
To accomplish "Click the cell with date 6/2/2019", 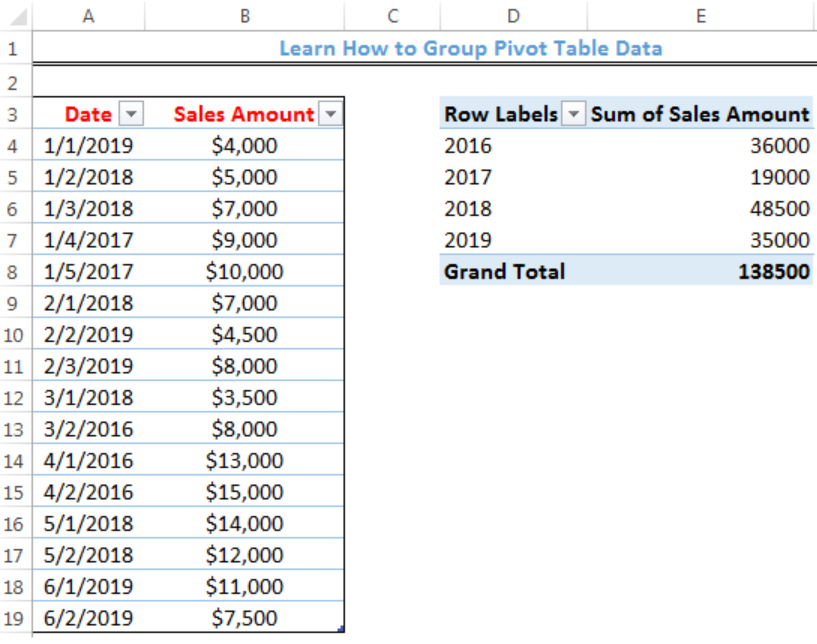I will [88, 618].
